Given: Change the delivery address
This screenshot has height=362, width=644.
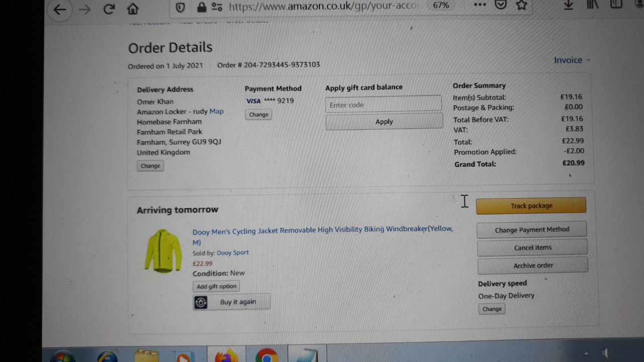Looking at the screenshot, I should [x=150, y=166].
